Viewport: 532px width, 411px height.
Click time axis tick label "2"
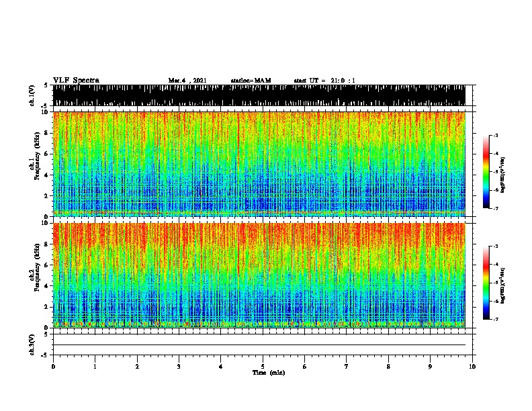point(137,367)
